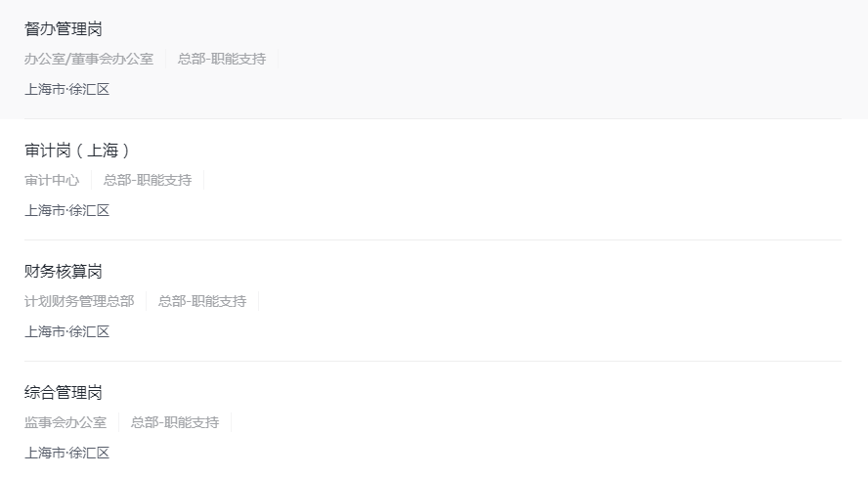Open the 审计岗（上海）job posting
Screen dimensions: 868x477
tap(77, 151)
